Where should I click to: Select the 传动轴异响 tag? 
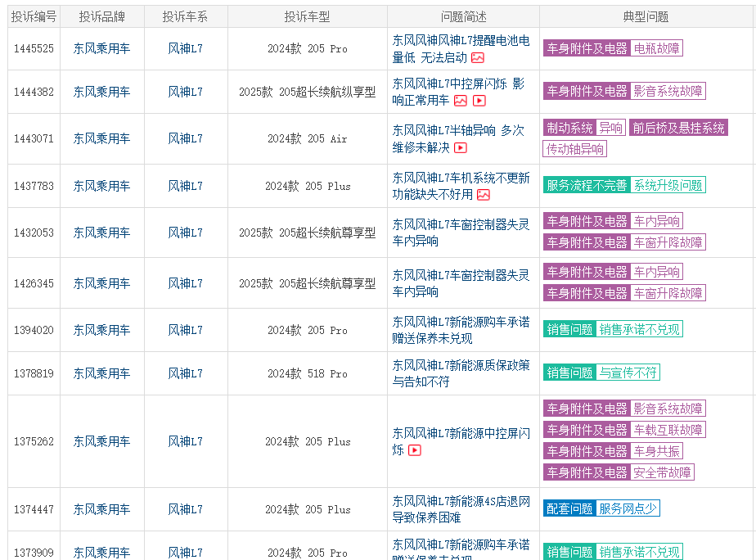tap(574, 149)
